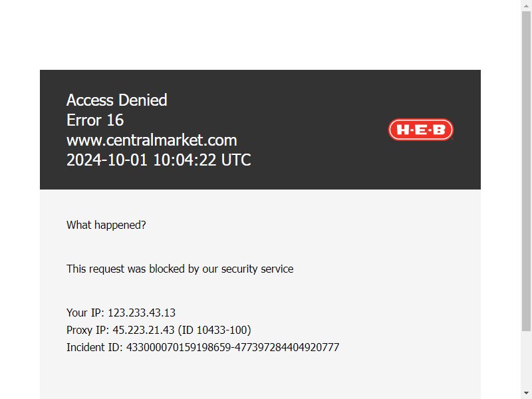The image size is (532, 399).
Task: Click the Incident ID number line
Action: [203, 347]
